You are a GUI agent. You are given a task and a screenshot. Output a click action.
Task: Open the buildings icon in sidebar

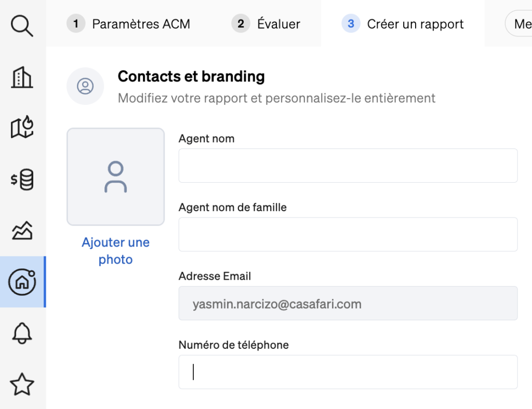tap(22, 77)
